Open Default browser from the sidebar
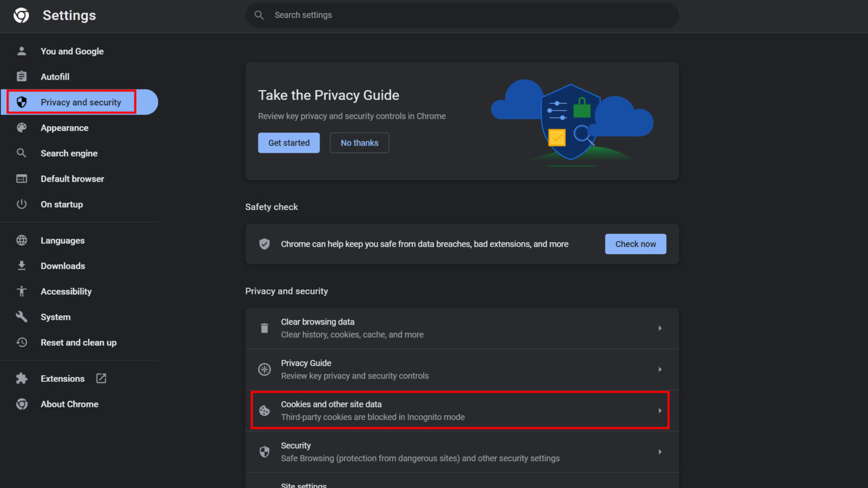This screenshot has height=488, width=868. pos(72,178)
